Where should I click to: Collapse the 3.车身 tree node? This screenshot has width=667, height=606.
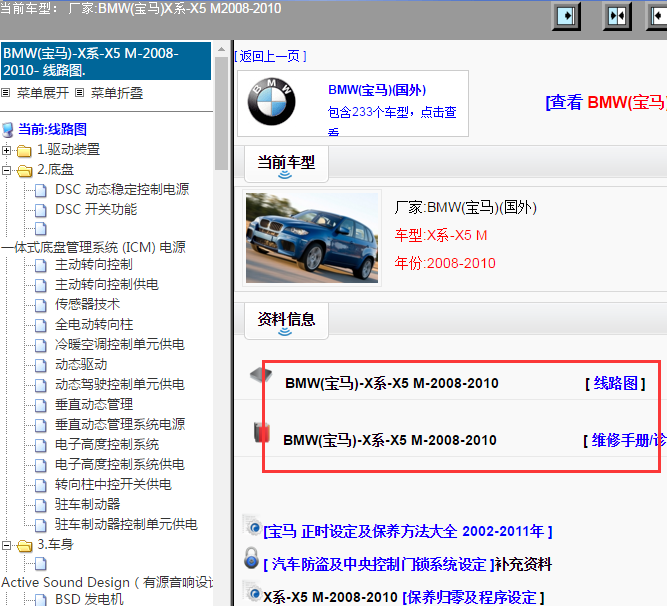tap(6, 545)
